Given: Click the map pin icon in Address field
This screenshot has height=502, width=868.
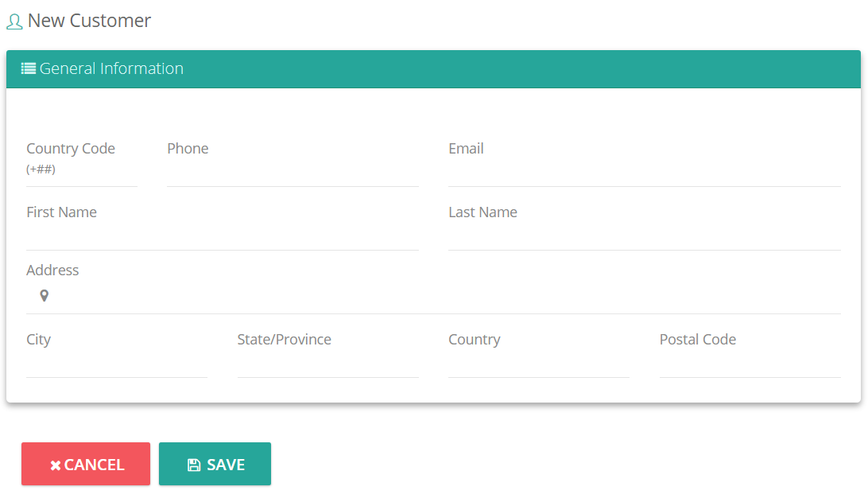Looking at the screenshot, I should point(45,296).
